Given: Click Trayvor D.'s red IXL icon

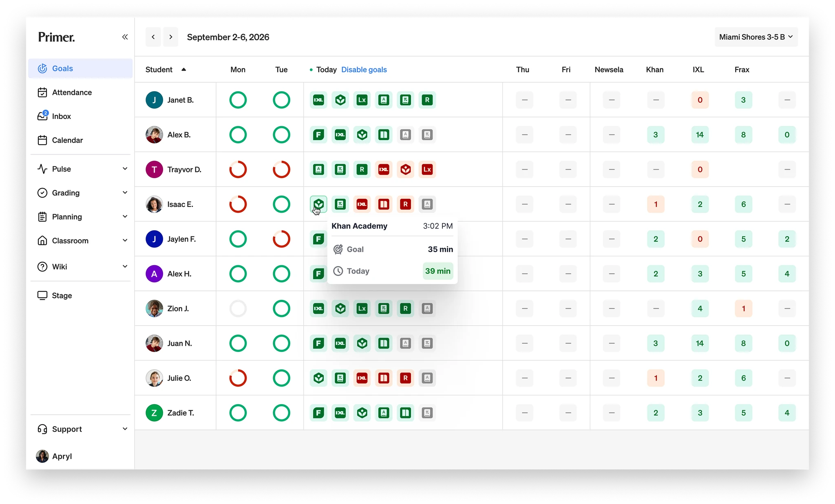Looking at the screenshot, I should pos(384,169).
